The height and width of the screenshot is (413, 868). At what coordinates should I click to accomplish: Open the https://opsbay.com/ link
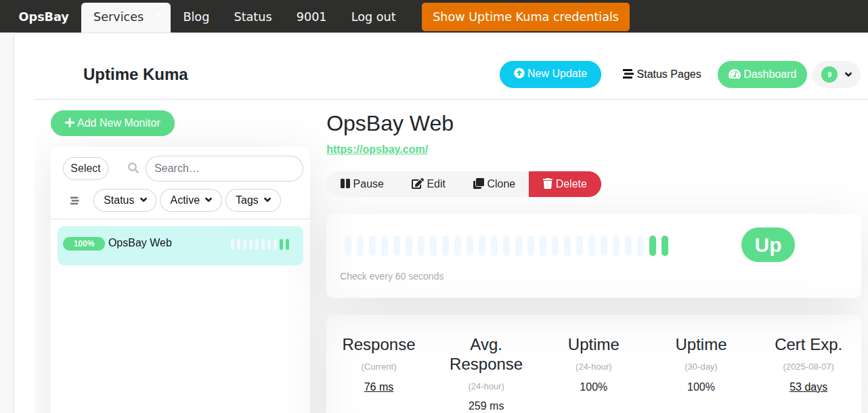(x=377, y=149)
